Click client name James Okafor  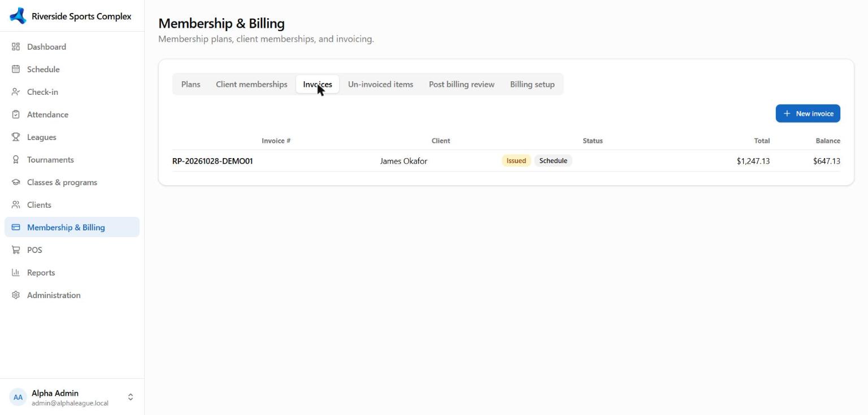click(x=403, y=161)
